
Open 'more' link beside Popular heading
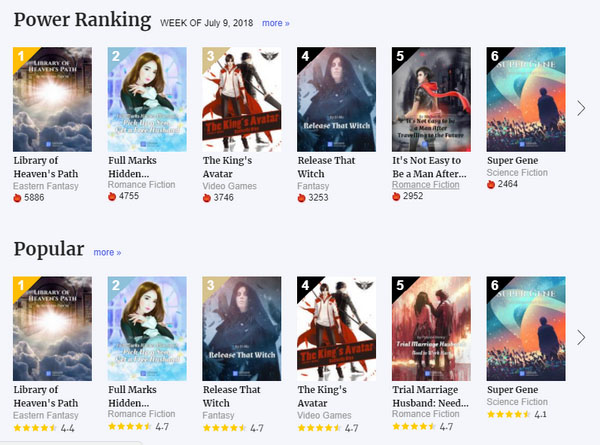click(x=107, y=253)
